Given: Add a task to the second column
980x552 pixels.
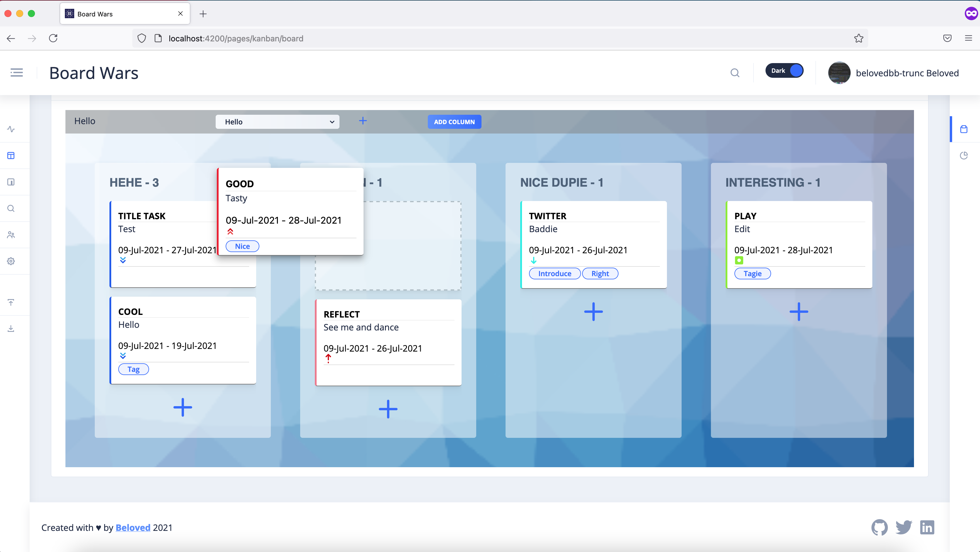Looking at the screenshot, I should coord(388,409).
